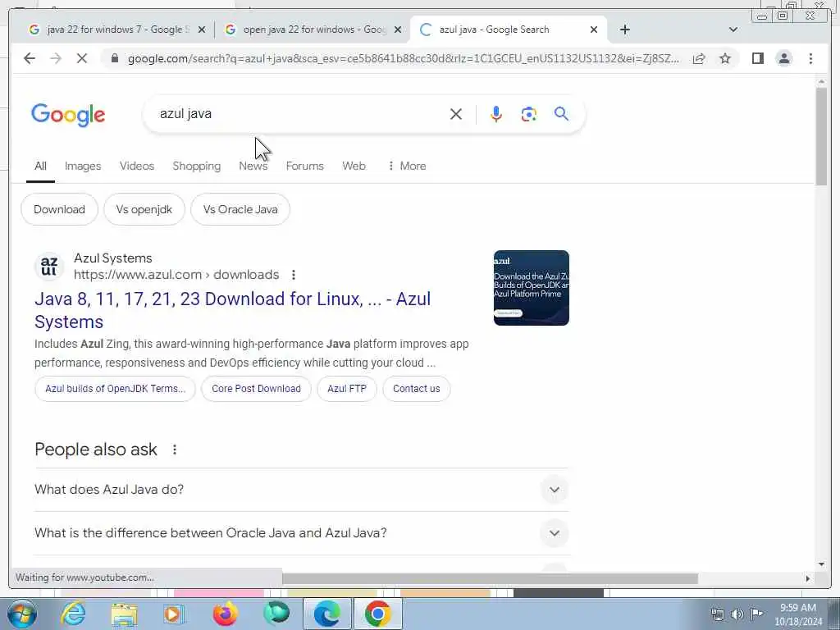Viewport: 840px width, 630px height.
Task: Go back using the browser back arrow
Action: click(x=30, y=58)
